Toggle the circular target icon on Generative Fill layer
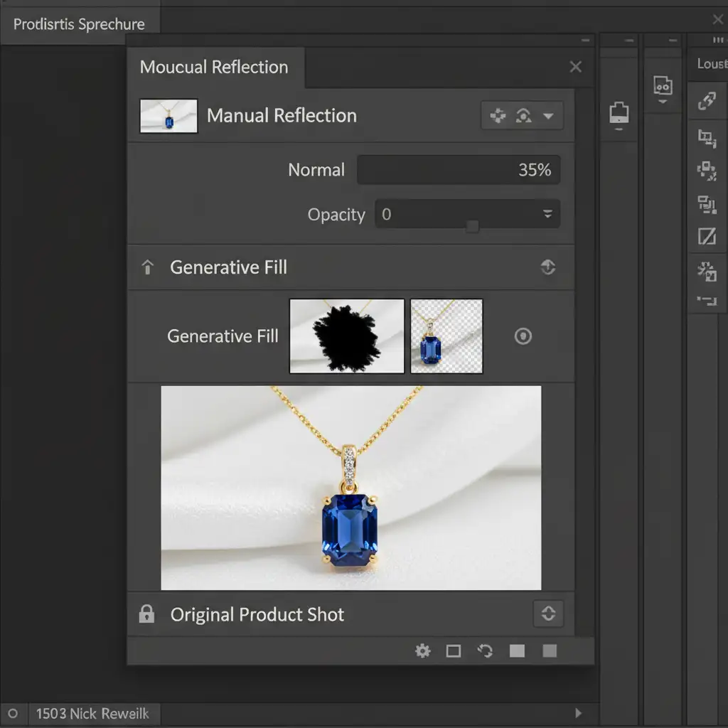The image size is (728, 728). [x=523, y=336]
